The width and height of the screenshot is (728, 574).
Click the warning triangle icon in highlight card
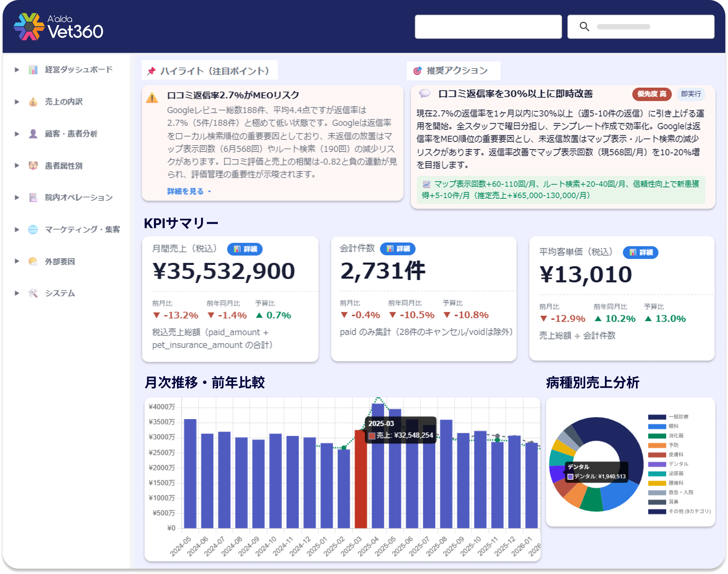pyautogui.click(x=152, y=98)
